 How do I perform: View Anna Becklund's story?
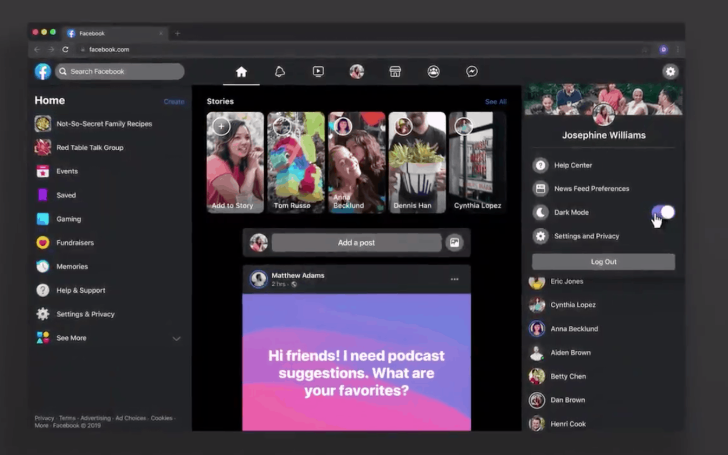click(357, 162)
